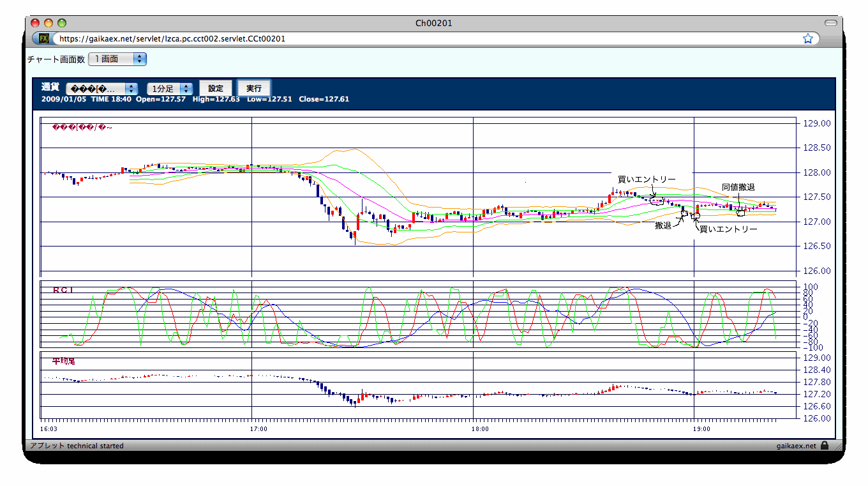Click the 18:00 time axis label
Image resolution: width=868 pixels, height=486 pixels.
(x=479, y=429)
